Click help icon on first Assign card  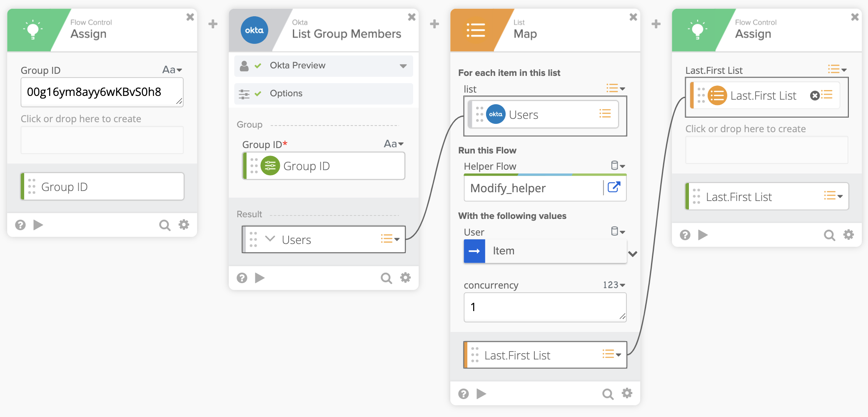(x=20, y=225)
